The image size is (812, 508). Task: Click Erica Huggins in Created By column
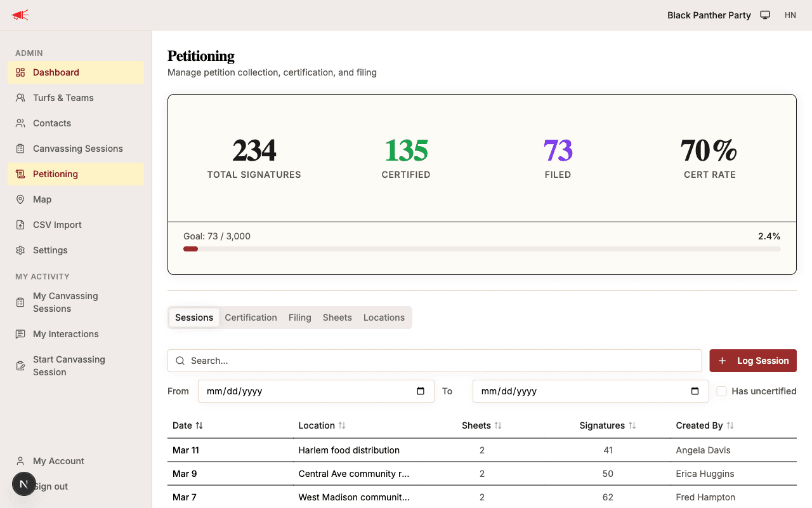705,474
